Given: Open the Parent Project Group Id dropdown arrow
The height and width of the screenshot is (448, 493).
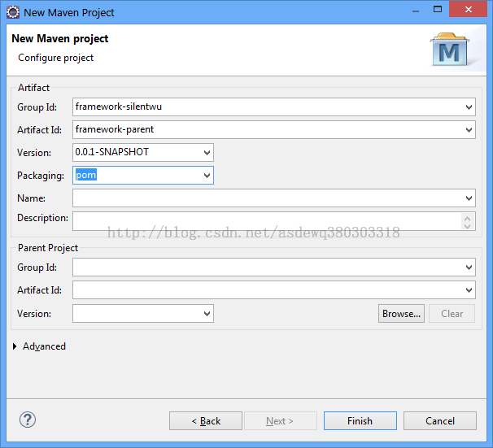Looking at the screenshot, I should point(469,267).
